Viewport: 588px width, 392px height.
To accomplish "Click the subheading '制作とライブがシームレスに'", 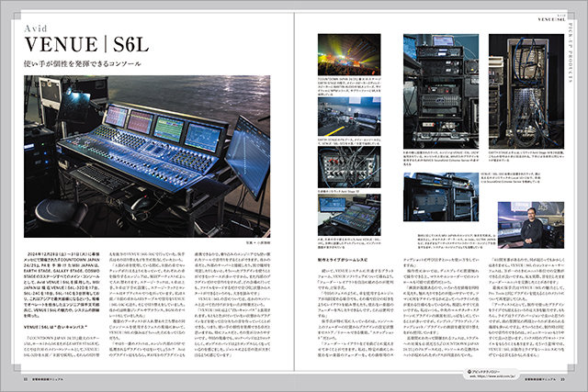I will pyautogui.click(x=343, y=259).
